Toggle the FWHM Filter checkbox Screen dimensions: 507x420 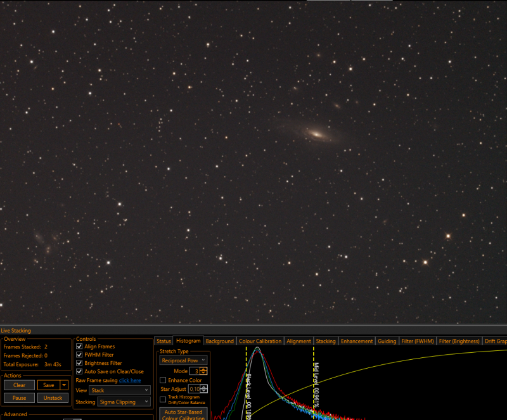pos(79,355)
